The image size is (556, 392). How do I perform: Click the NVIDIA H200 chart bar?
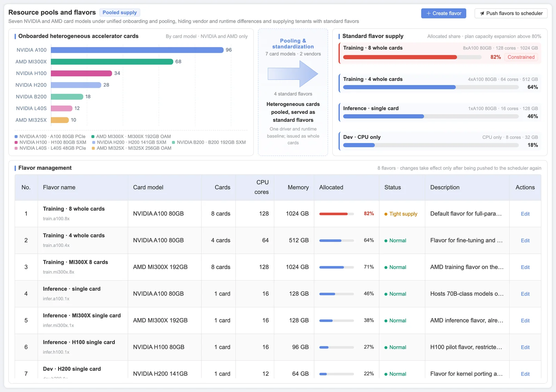[76, 85]
